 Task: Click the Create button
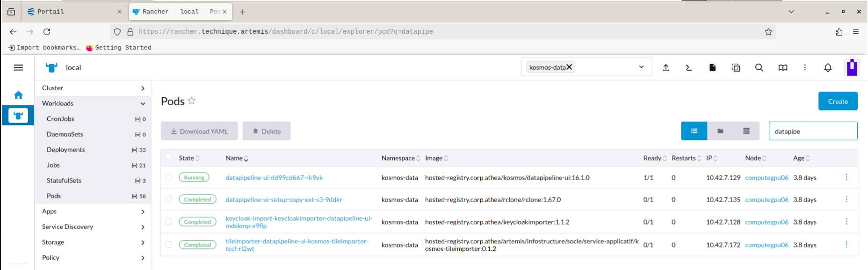click(838, 101)
